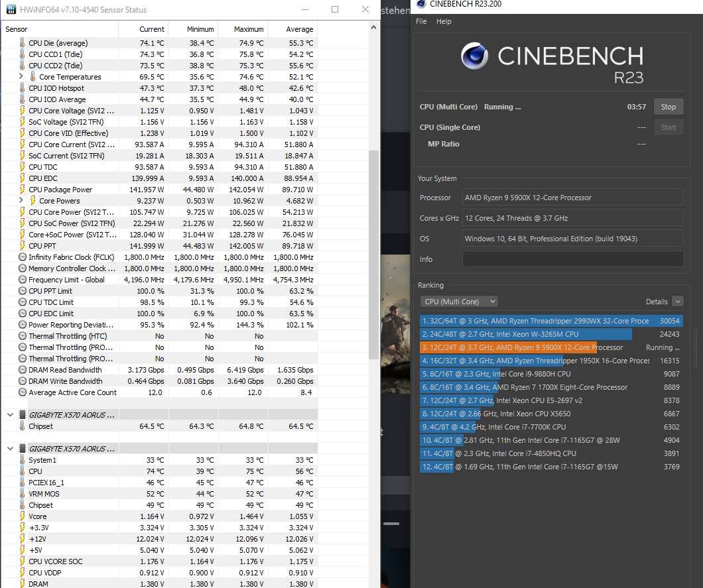This screenshot has height=588, width=703.
Task: Select ranking entry 4 Threadripper 1950X
Action: click(x=552, y=361)
